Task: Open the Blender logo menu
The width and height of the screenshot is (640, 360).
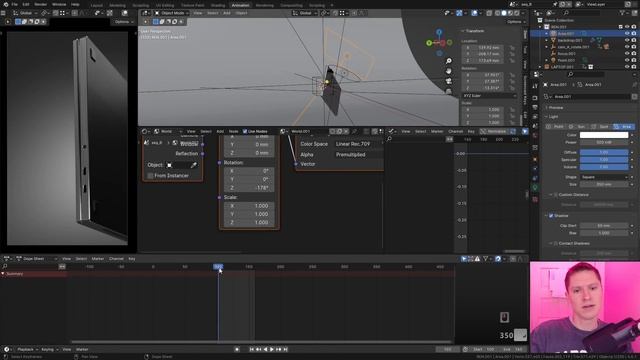Action: [5, 4]
